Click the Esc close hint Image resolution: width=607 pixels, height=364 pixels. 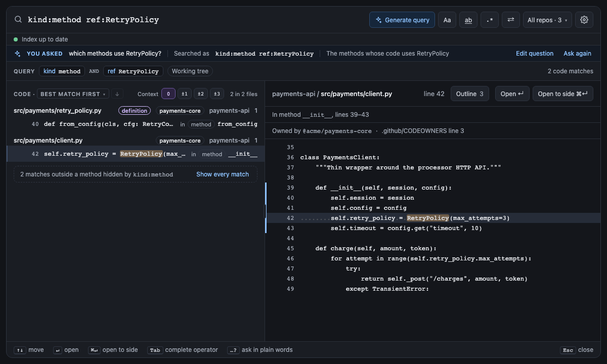(x=577, y=350)
